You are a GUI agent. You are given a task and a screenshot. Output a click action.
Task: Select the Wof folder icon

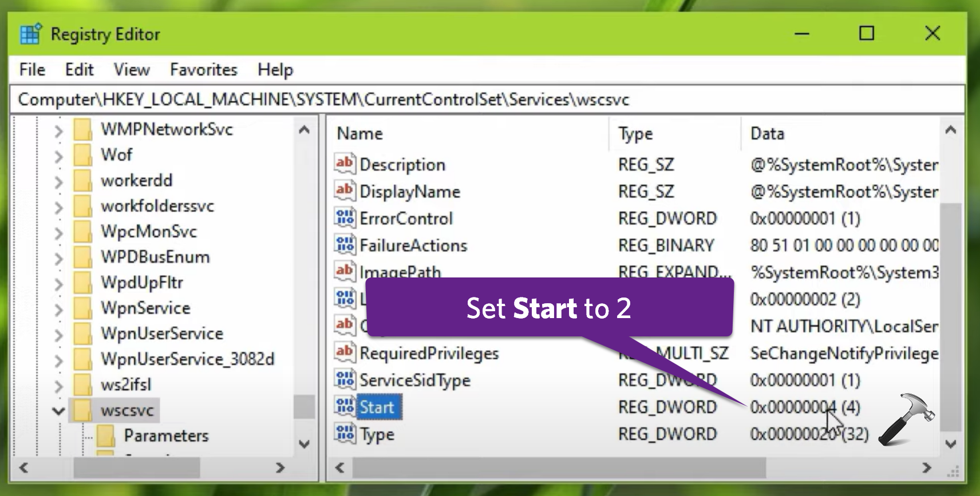[83, 154]
